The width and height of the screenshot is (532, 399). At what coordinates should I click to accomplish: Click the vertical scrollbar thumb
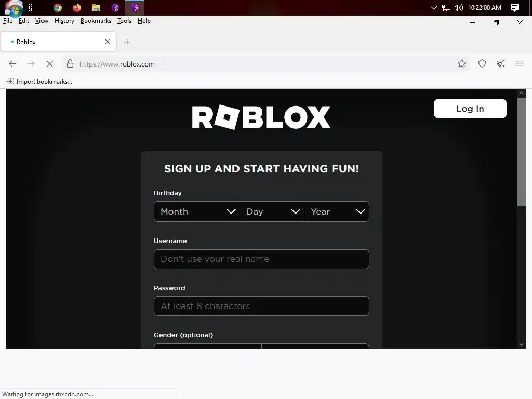point(521,152)
